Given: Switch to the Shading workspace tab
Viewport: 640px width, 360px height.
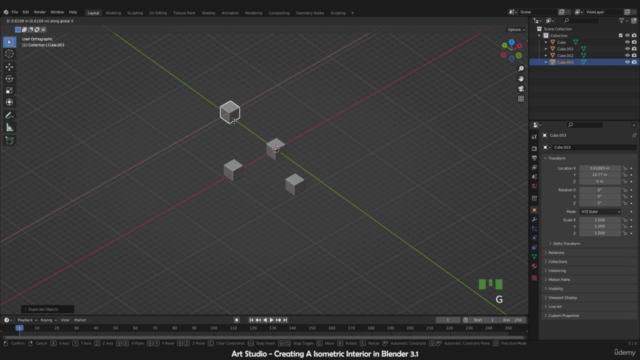Looking at the screenshot, I should pos(208,13).
